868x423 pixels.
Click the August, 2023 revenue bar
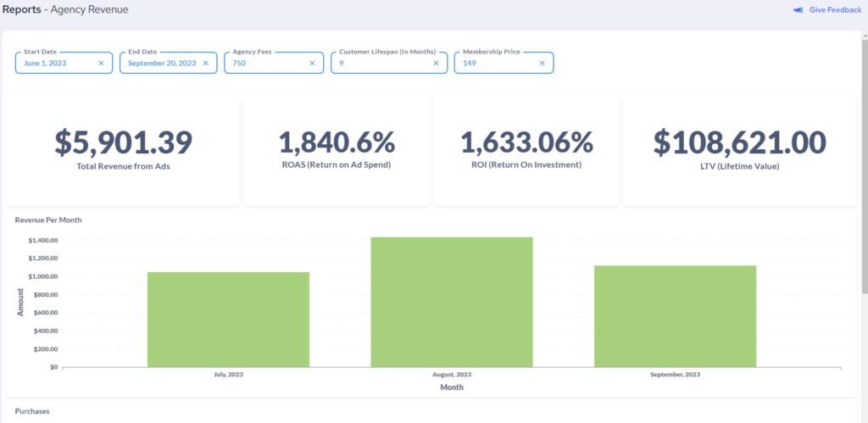(x=452, y=302)
